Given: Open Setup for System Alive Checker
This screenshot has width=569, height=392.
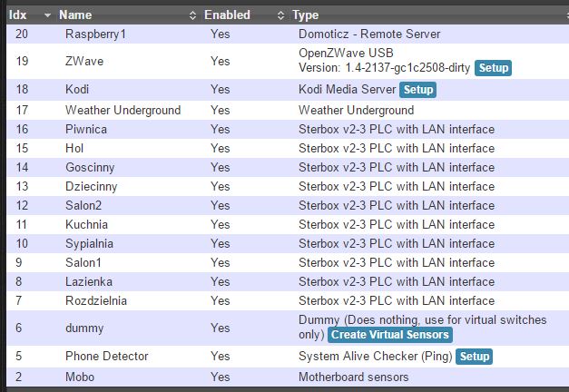Looking at the screenshot, I should (475, 357).
